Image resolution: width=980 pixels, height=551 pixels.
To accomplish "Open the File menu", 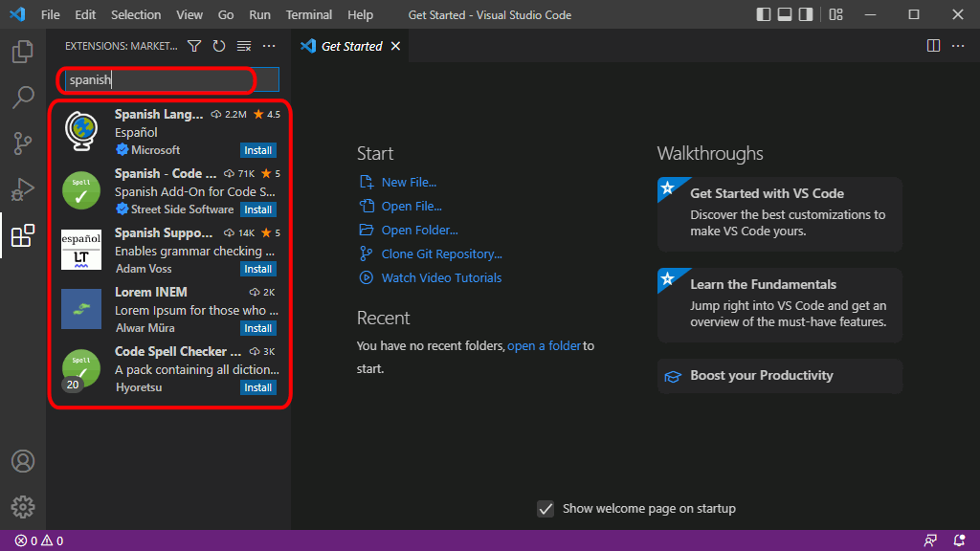I will tap(50, 15).
